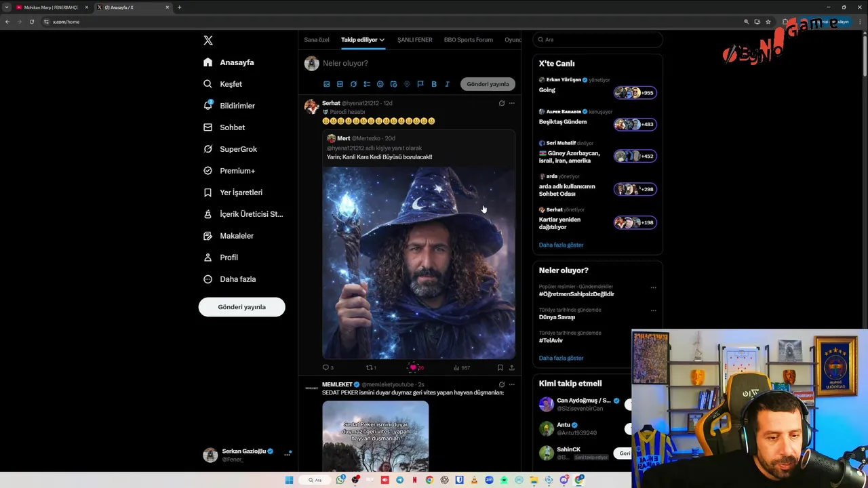The height and width of the screenshot is (488, 868).
Task: Open Profil page
Action: pos(220,258)
